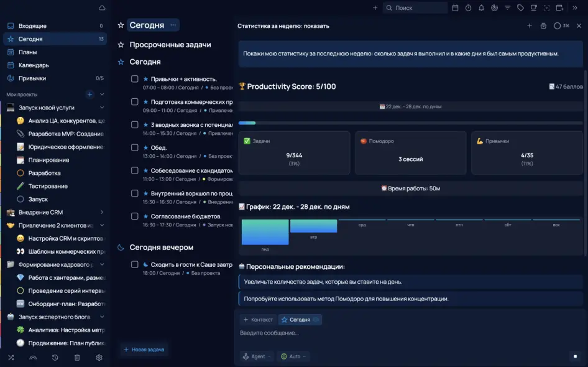Open the tags icon in toolbar

click(520, 8)
